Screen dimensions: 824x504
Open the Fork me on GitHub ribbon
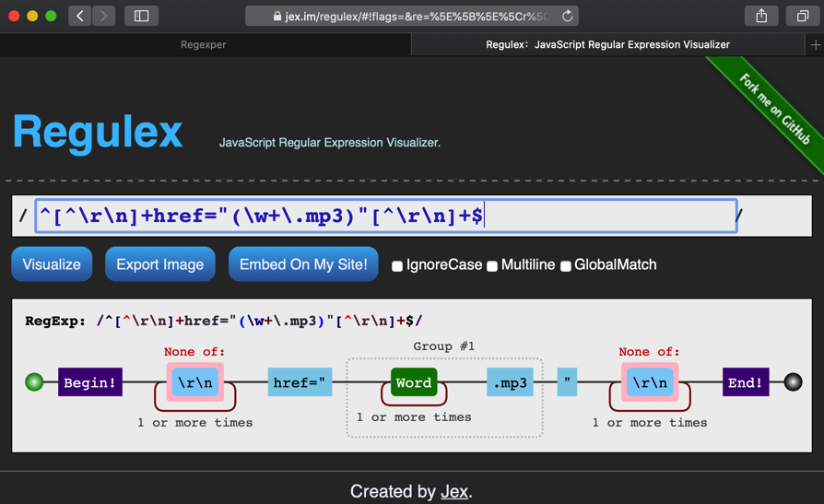click(774, 110)
